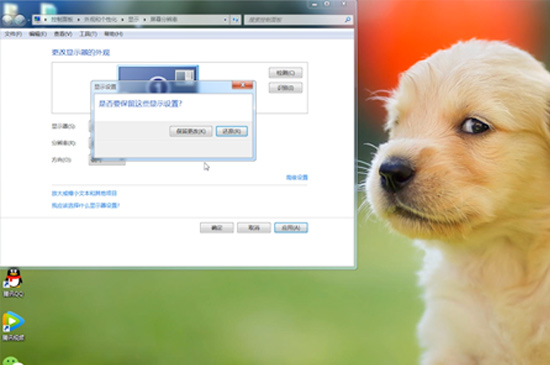Viewport: 550px width, 365px height.
Task: Open the Tencent Video desktop shortcut
Action: [x=13, y=326]
